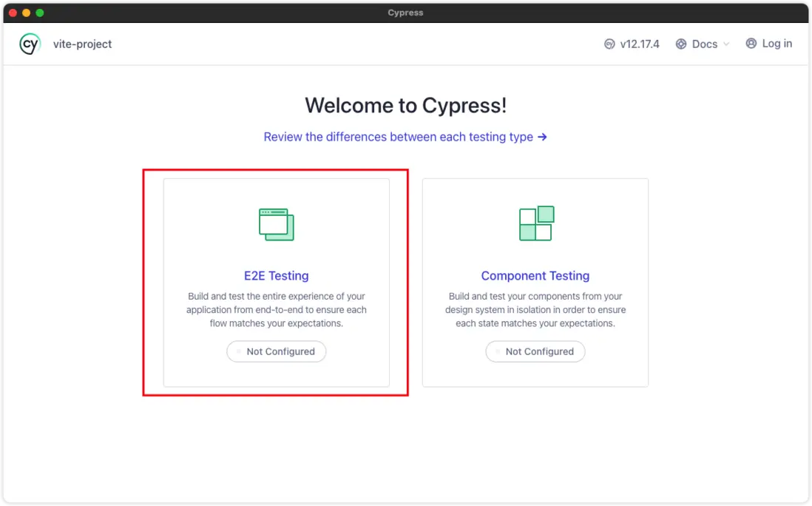
Task: Click E2E Testing Not Configured badge
Action: [x=277, y=351]
